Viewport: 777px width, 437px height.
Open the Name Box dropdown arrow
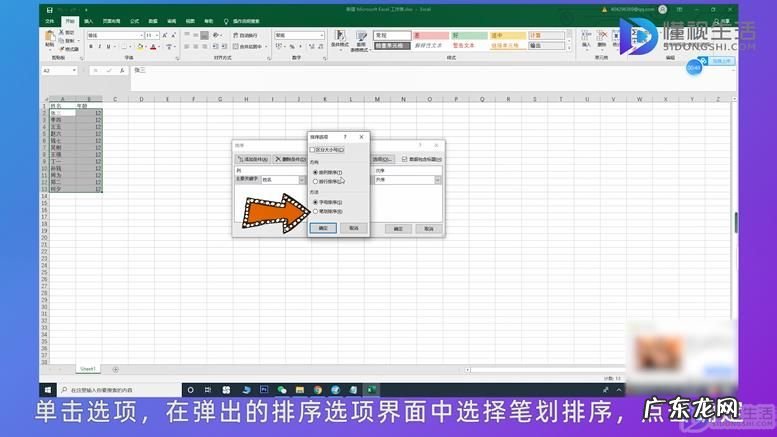74,71
